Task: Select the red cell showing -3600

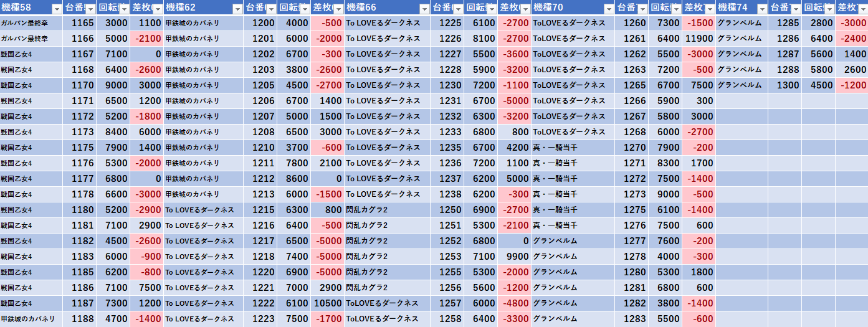Action: 514,54
